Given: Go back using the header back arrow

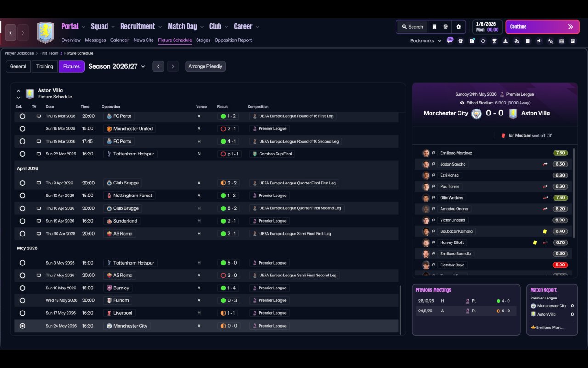Looking at the screenshot, I should [x=11, y=33].
